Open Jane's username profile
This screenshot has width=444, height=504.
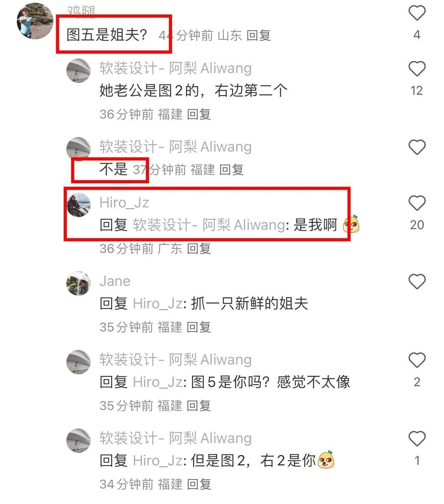[115, 281]
